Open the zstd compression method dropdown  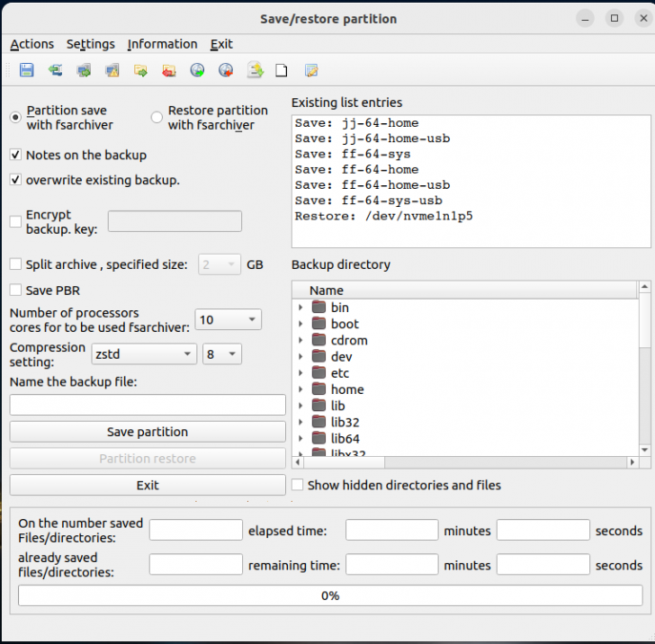[144, 354]
